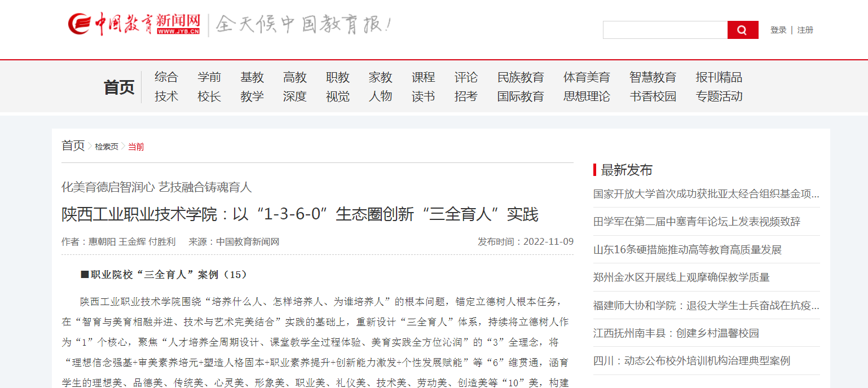Viewport: 868px width, 388px height.
Task: Open the 智慧教育 section
Action: pos(653,77)
